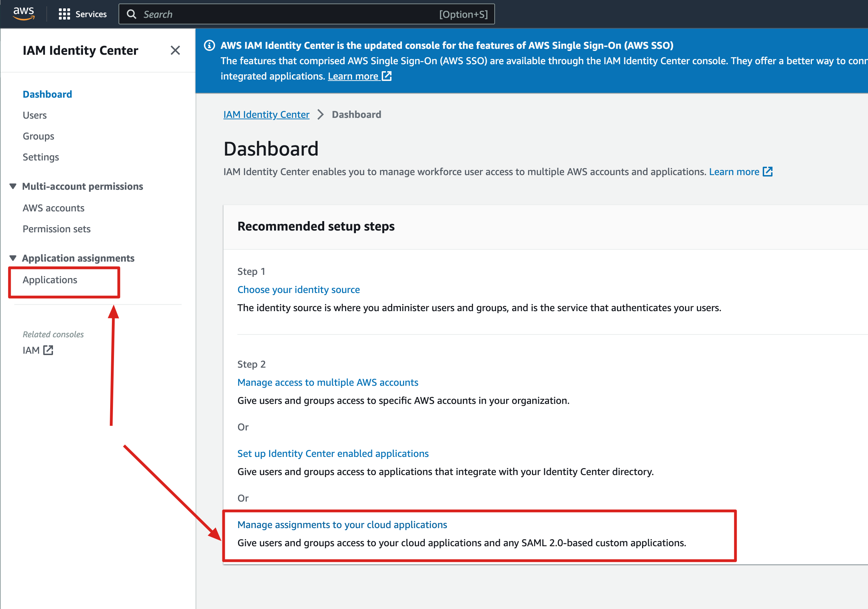Click the IAM Identity Center breadcrumb link
This screenshot has width=868, height=609.
(x=266, y=114)
